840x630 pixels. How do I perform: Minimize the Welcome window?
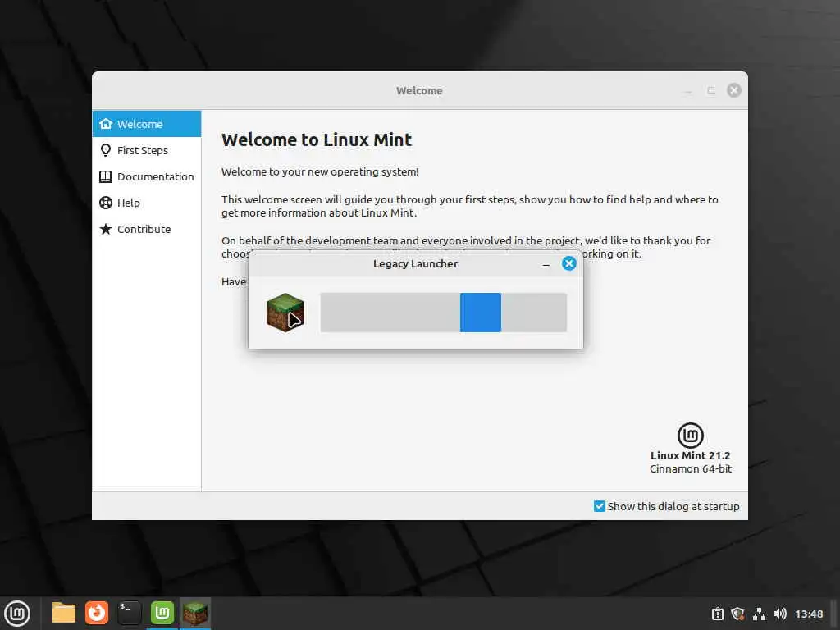coord(688,90)
